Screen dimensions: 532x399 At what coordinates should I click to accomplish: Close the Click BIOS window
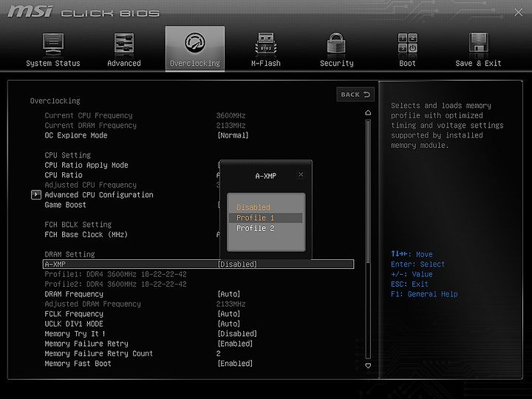(x=518, y=13)
